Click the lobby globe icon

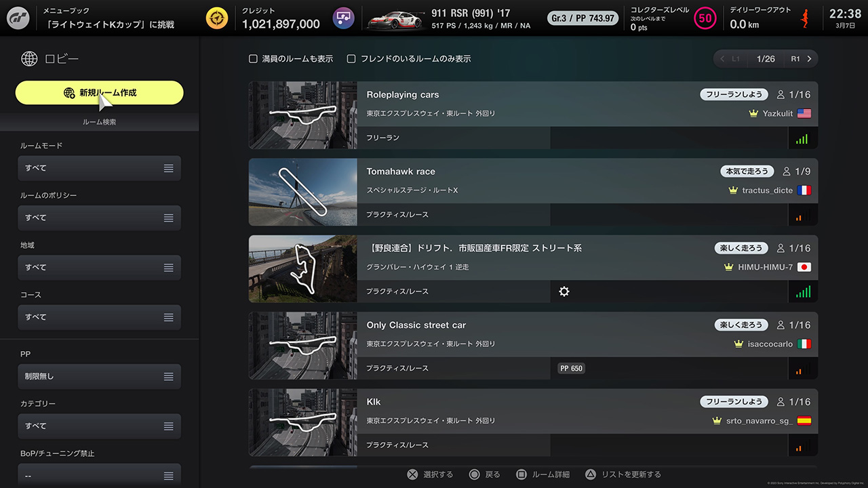pos(29,59)
